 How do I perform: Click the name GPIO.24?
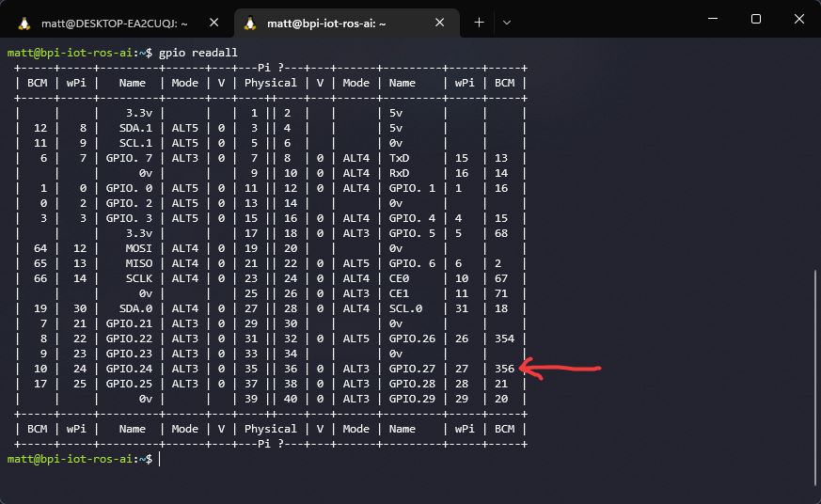(x=129, y=369)
